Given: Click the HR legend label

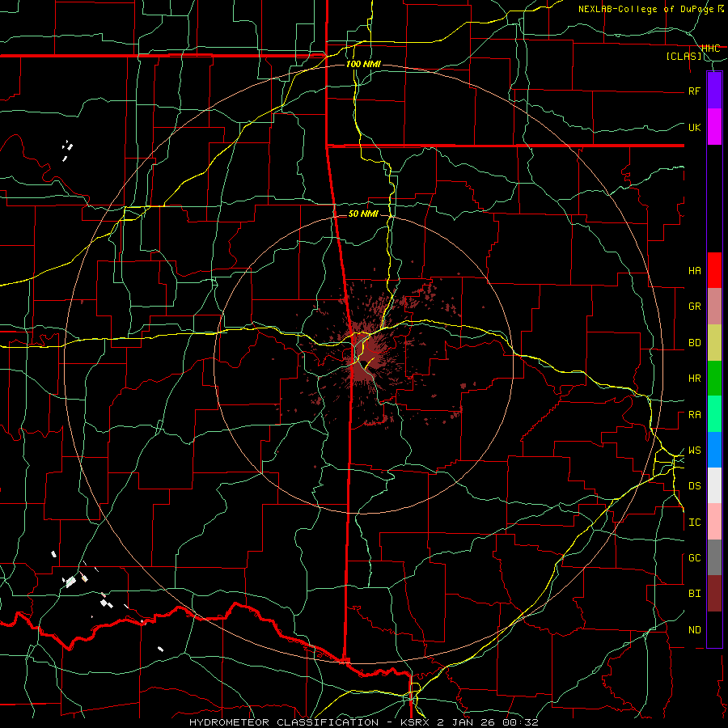Looking at the screenshot, I should coord(694,379).
